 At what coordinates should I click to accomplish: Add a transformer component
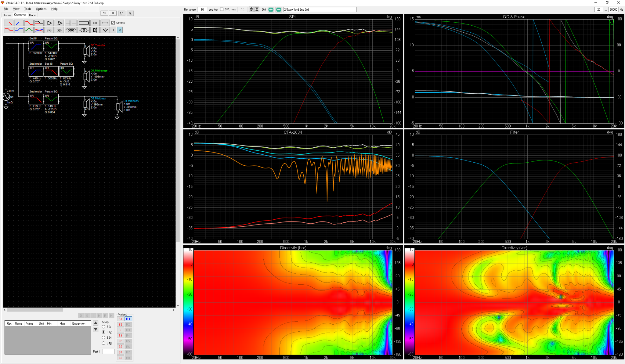tap(84, 30)
